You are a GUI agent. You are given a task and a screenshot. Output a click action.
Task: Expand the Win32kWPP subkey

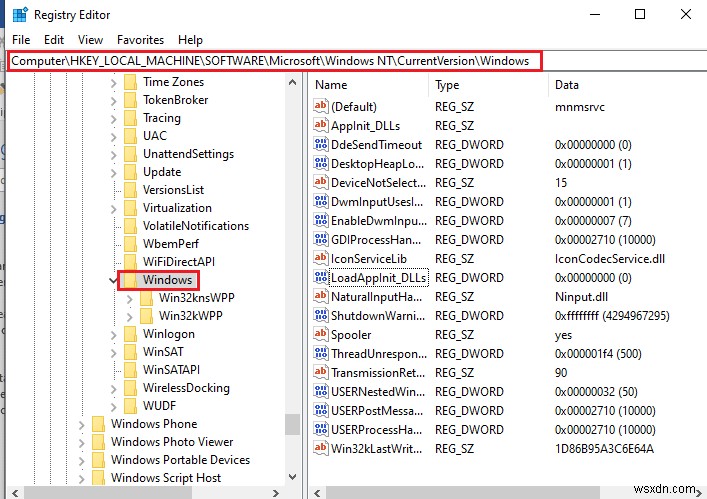129,316
